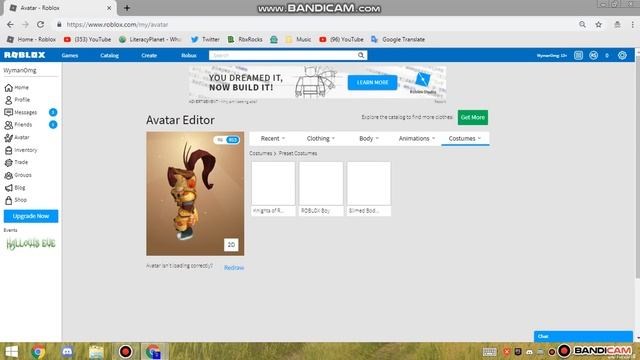640x360 pixels.
Task: Open a new browser tab with plus button
Action: click(127, 8)
